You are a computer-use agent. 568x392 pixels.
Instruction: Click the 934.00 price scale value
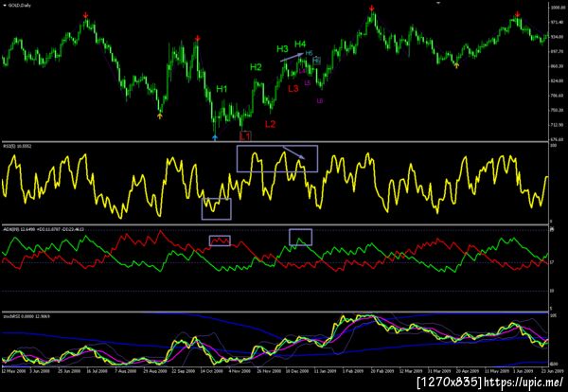557,37
